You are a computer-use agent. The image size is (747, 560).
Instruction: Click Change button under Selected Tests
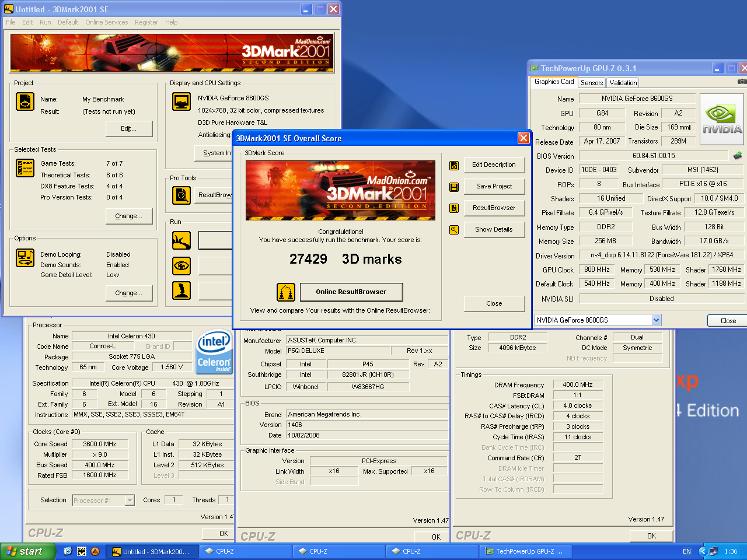(129, 216)
